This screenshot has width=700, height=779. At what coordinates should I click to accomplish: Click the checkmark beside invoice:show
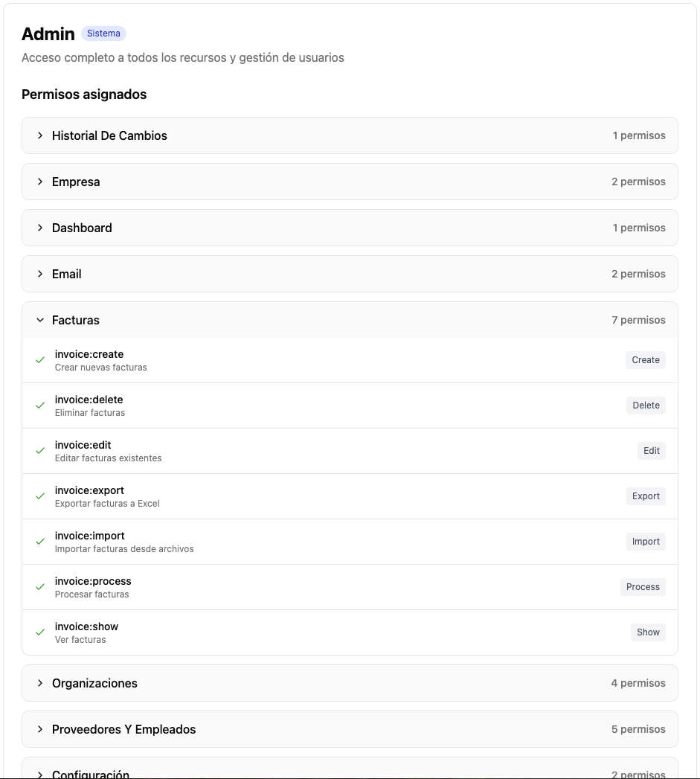click(40, 632)
